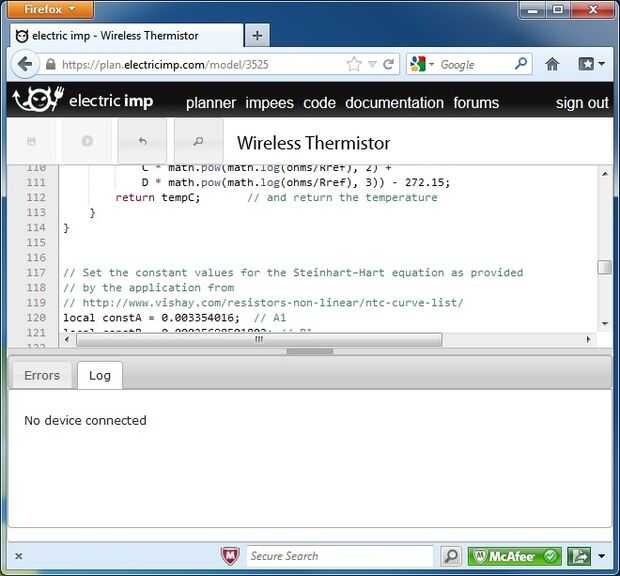Click the horizontal scrollbar left arrow
This screenshot has height=576, width=620.
tap(67, 339)
